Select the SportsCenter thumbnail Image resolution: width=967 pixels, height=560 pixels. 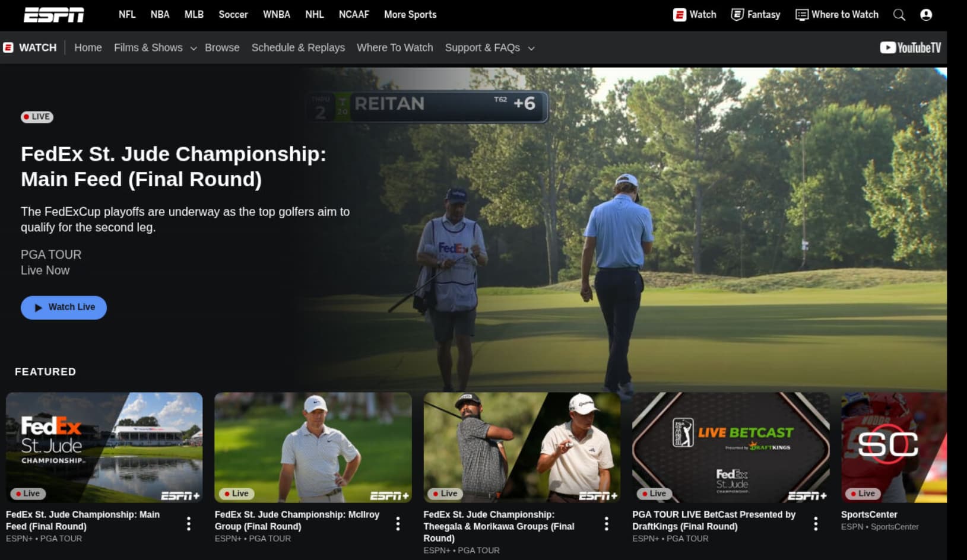[894, 447]
